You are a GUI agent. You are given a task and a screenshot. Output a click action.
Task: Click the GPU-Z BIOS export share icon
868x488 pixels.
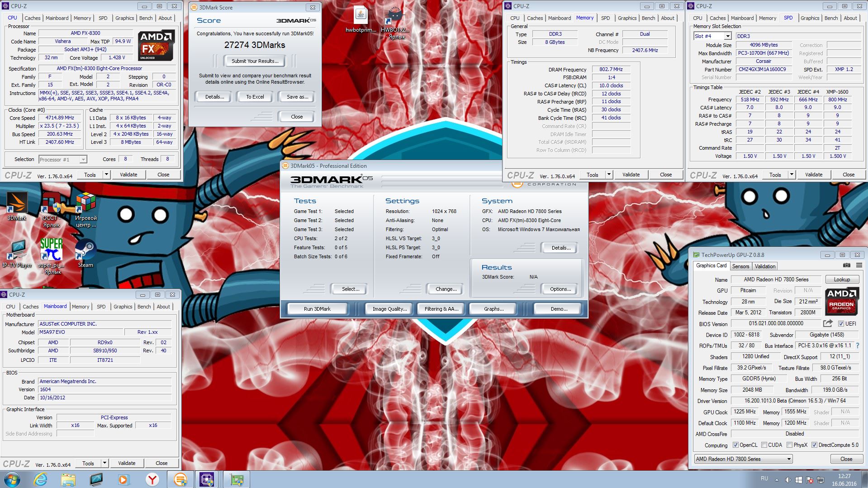pos(828,323)
